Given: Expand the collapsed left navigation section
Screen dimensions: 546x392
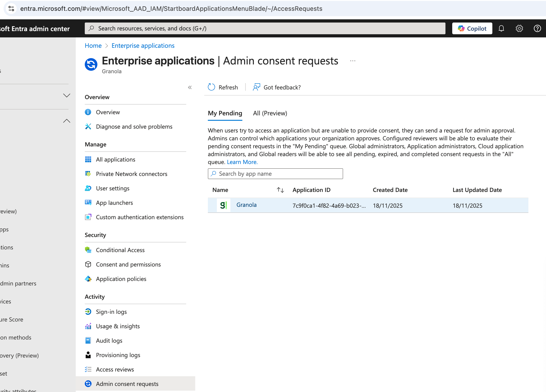Looking at the screenshot, I should pyautogui.click(x=67, y=96).
